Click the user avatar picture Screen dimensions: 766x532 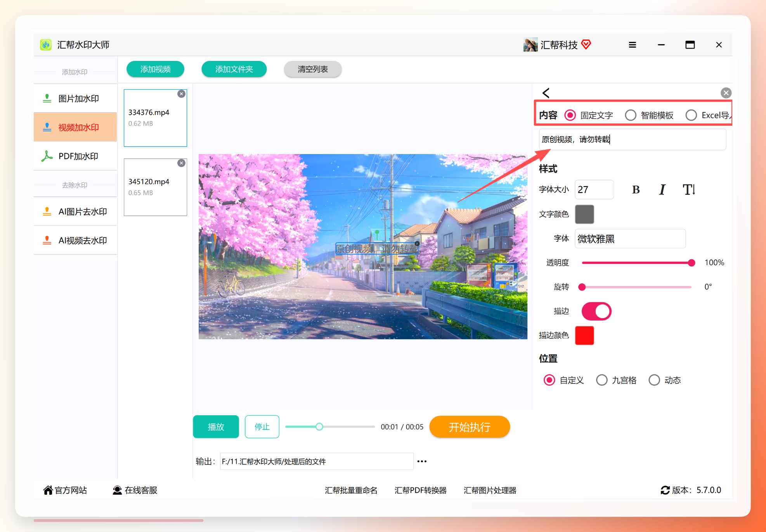tap(530, 45)
